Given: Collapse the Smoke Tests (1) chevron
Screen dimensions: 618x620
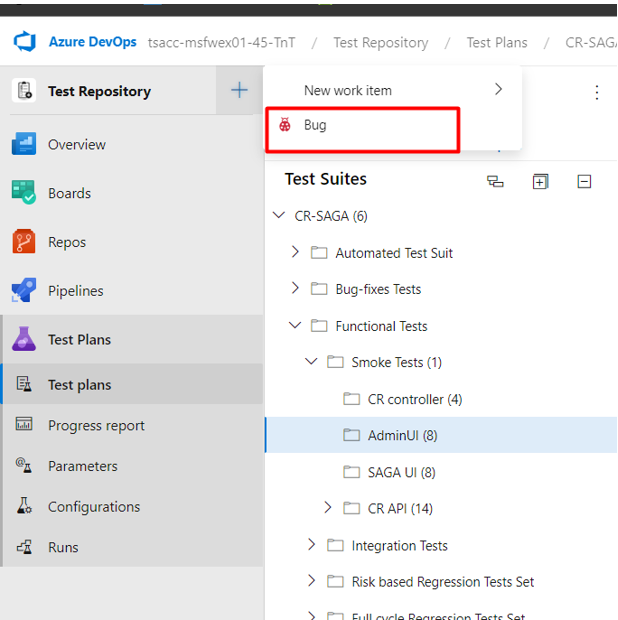Looking at the screenshot, I should coord(311,362).
